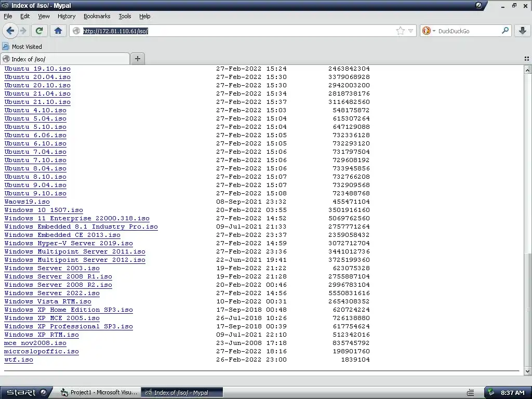
Task: Click Windows Server 2003.iso link
Action: [52, 268]
